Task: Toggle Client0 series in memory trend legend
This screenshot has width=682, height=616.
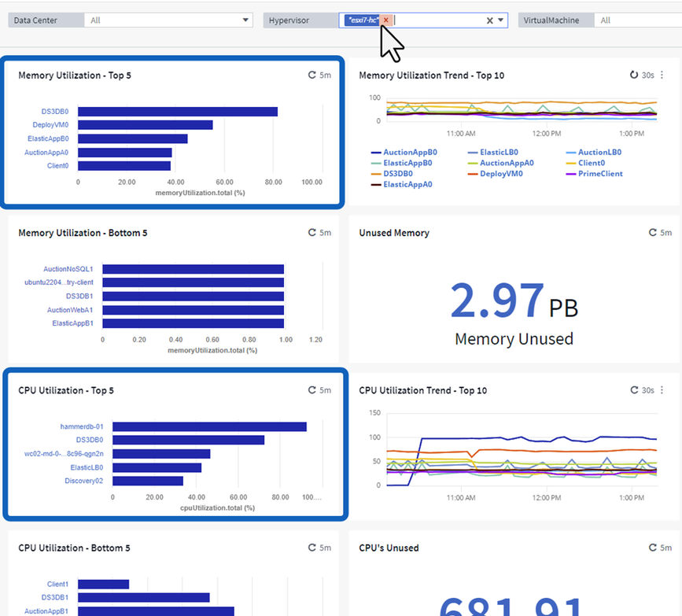Action: click(x=585, y=163)
